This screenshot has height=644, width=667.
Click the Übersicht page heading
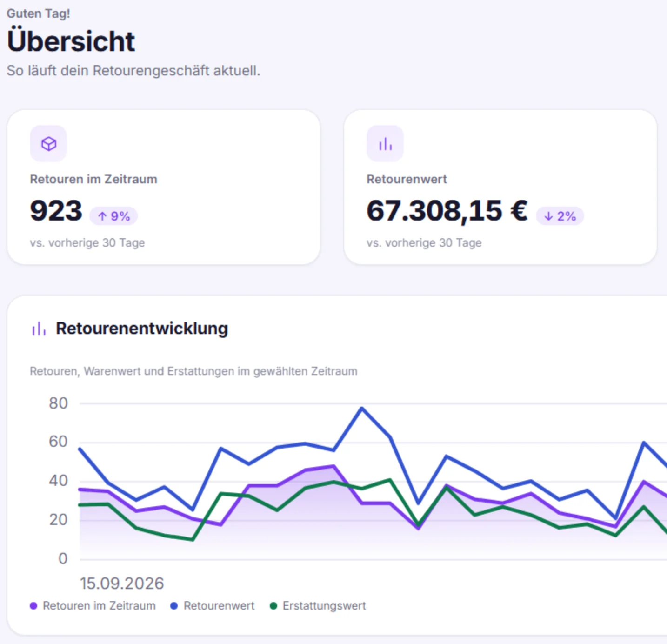71,41
